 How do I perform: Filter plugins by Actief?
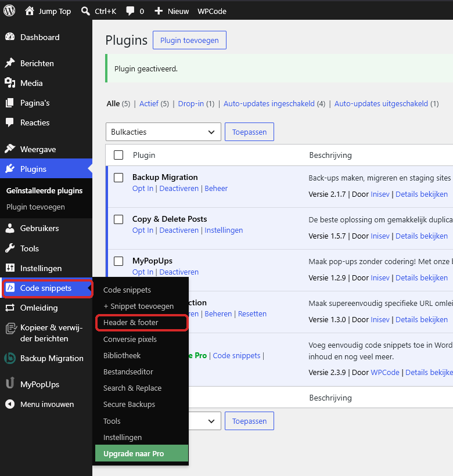click(x=149, y=103)
